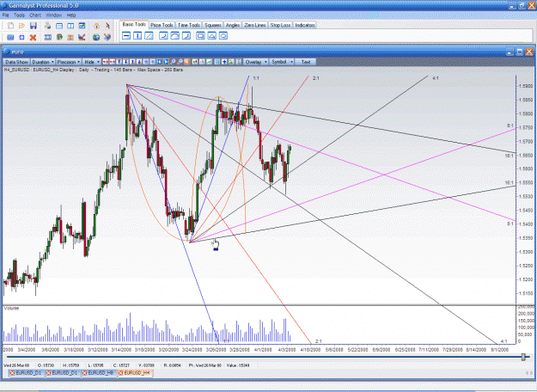537x392 pixels.
Task: Switch to the Price Tools tab
Action: click(x=162, y=25)
